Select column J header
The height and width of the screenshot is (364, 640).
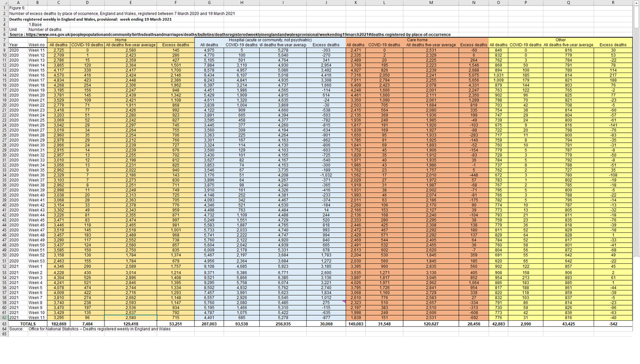tap(325, 3)
